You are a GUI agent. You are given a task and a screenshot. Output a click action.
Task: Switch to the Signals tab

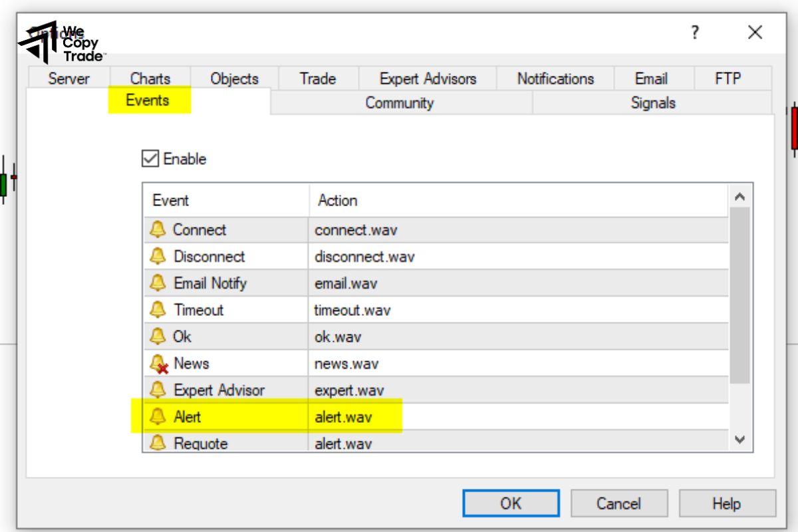(654, 102)
